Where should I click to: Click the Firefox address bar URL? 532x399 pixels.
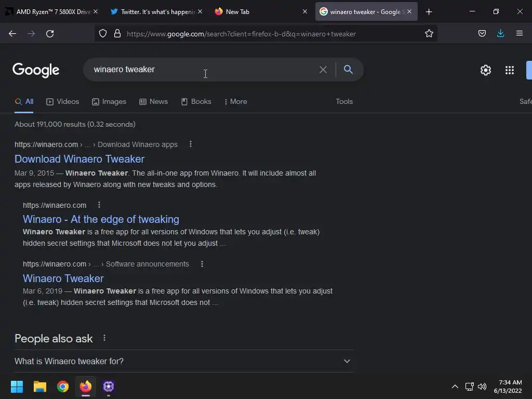pos(241,34)
